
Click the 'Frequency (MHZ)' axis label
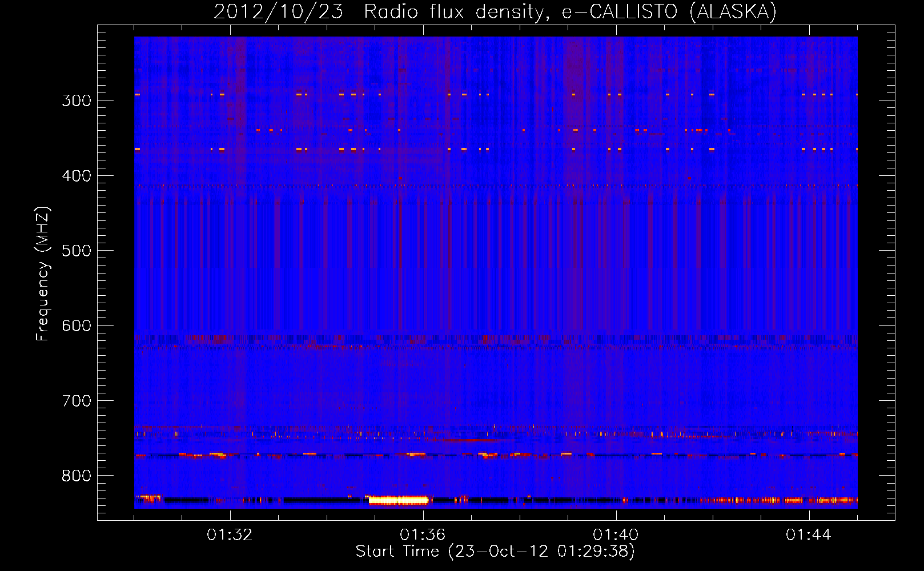[x=43, y=274]
